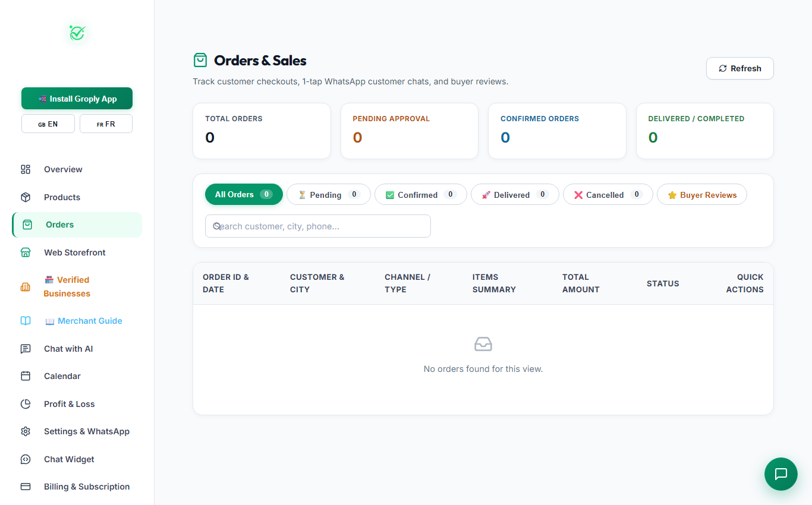Open the Buyer Reviews tab

(702, 194)
